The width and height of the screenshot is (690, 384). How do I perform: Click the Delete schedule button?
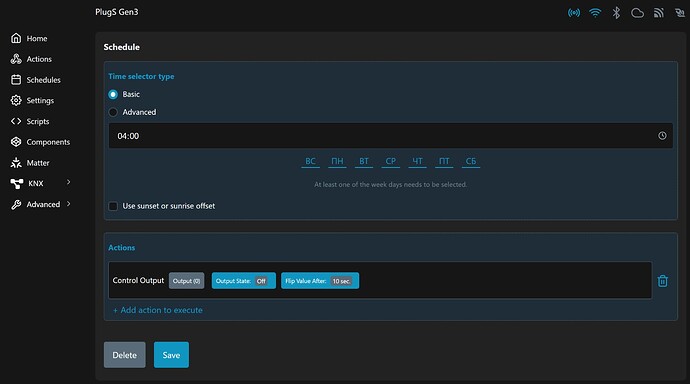coord(125,355)
